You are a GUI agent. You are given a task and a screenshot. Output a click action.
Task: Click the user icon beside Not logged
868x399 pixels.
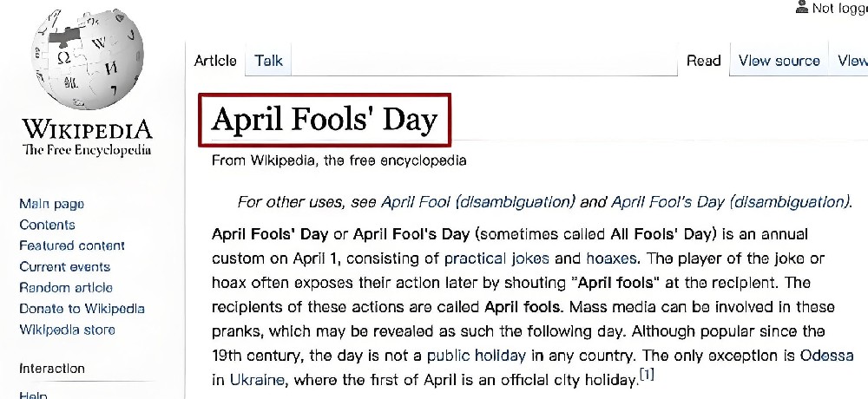(801, 7)
